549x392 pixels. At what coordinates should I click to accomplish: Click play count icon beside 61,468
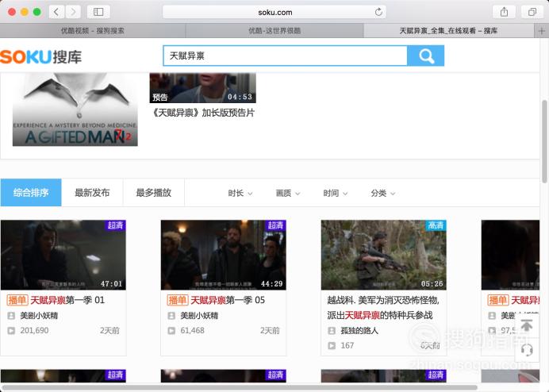pyautogui.click(x=171, y=330)
